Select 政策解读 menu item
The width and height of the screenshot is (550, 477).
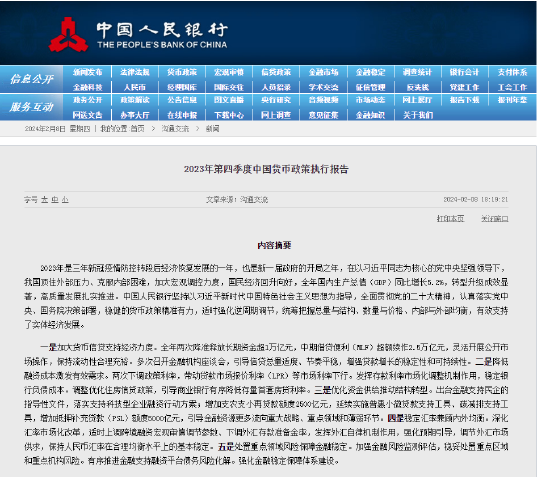coord(135,100)
